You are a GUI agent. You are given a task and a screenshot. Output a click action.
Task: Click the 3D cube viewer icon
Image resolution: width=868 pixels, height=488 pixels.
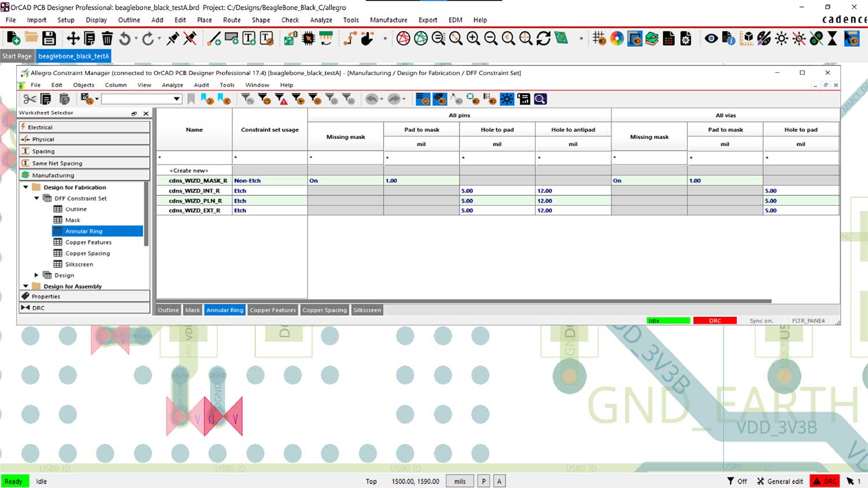(747, 38)
